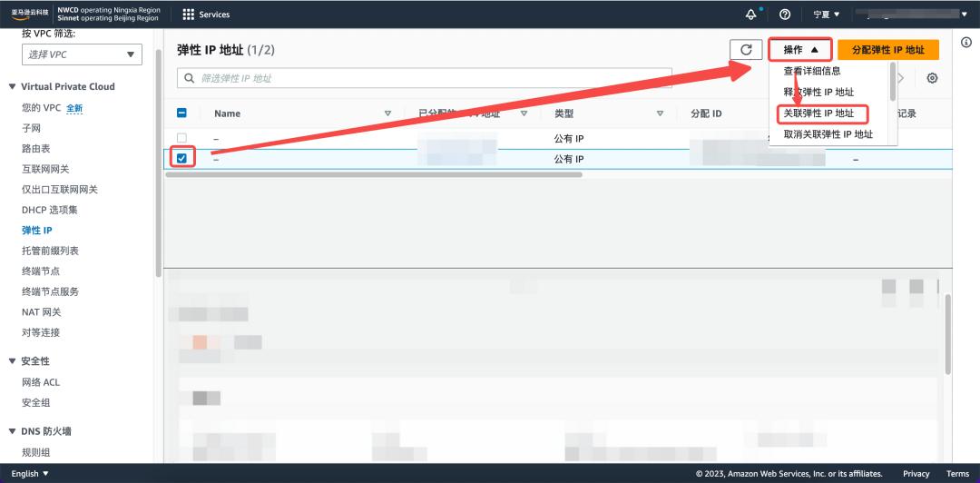The width and height of the screenshot is (980, 483).
Task: Open the 选择 VPC filter dropdown
Action: pyautogui.click(x=82, y=54)
